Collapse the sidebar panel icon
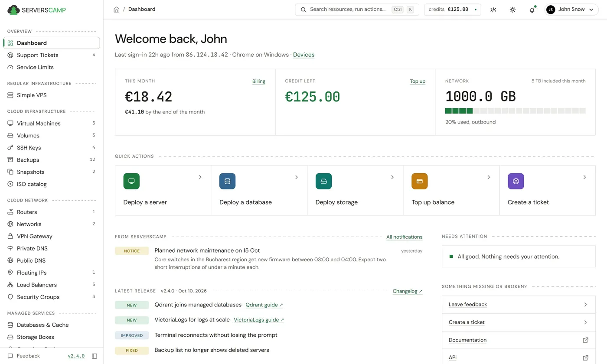 (x=95, y=356)
